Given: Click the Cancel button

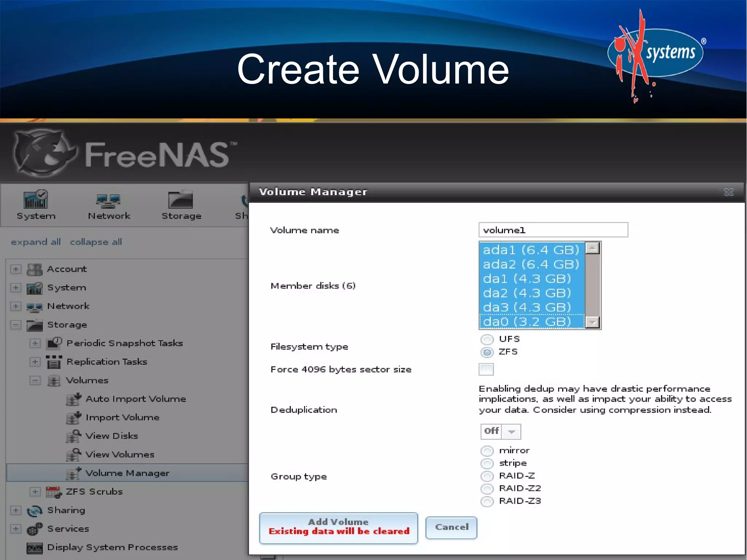Looking at the screenshot, I should pyautogui.click(x=451, y=528).
